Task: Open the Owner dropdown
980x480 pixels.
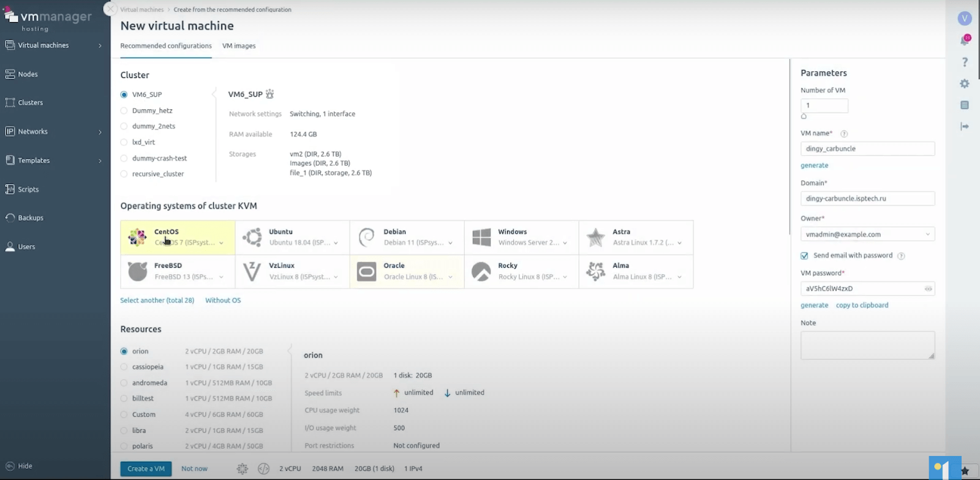Action: point(867,234)
